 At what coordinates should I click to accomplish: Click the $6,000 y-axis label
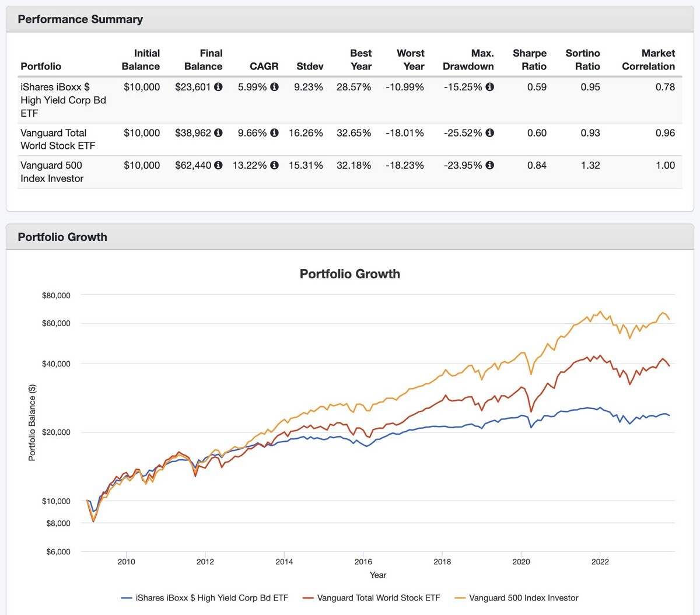coord(58,552)
